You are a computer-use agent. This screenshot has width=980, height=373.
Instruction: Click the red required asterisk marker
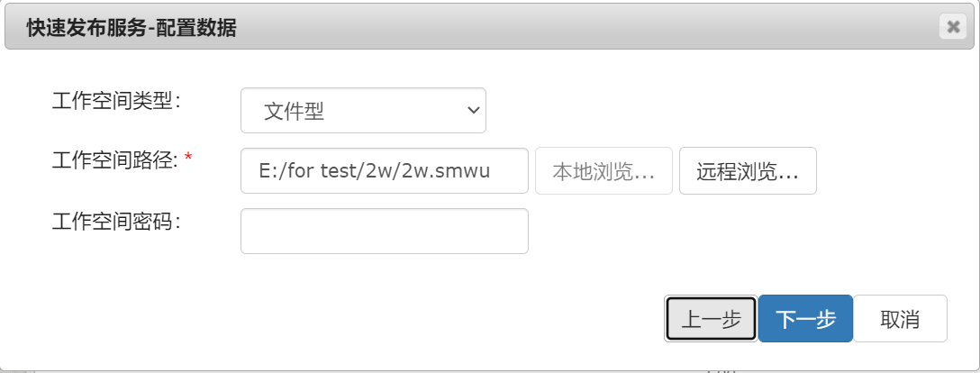point(188,158)
